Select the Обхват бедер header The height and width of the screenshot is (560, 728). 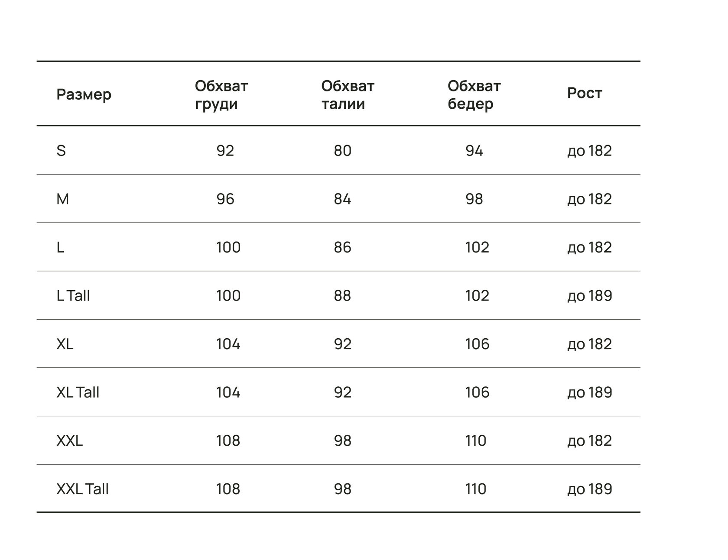tap(474, 95)
